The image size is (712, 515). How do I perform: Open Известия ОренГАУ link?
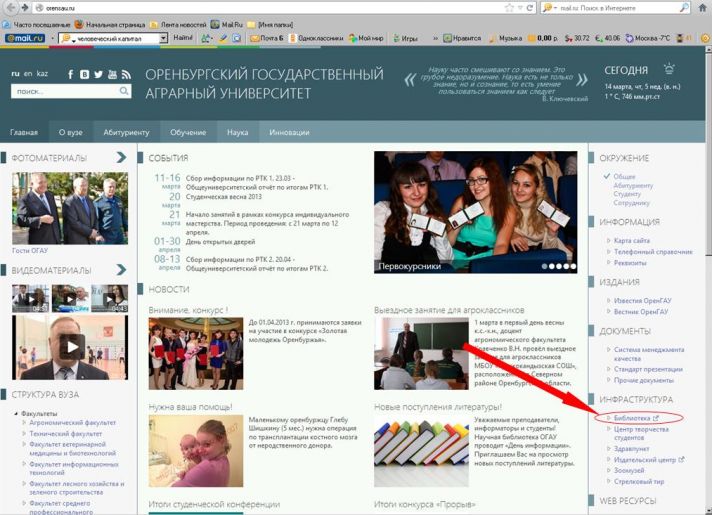tap(643, 300)
